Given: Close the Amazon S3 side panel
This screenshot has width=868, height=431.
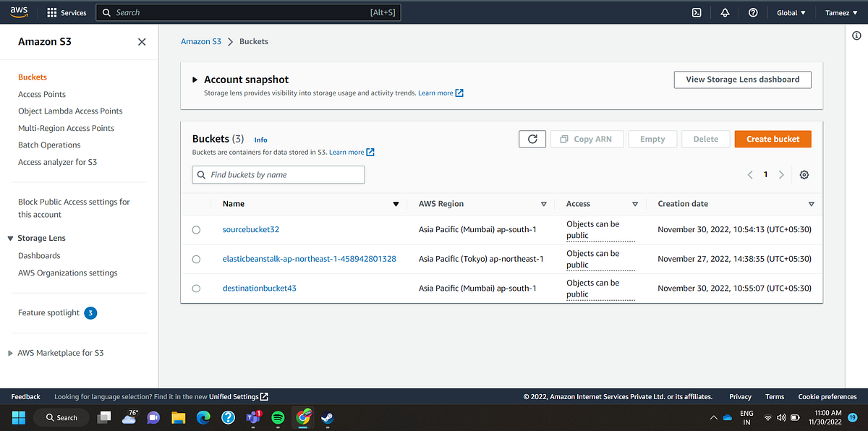Looking at the screenshot, I should 142,42.
